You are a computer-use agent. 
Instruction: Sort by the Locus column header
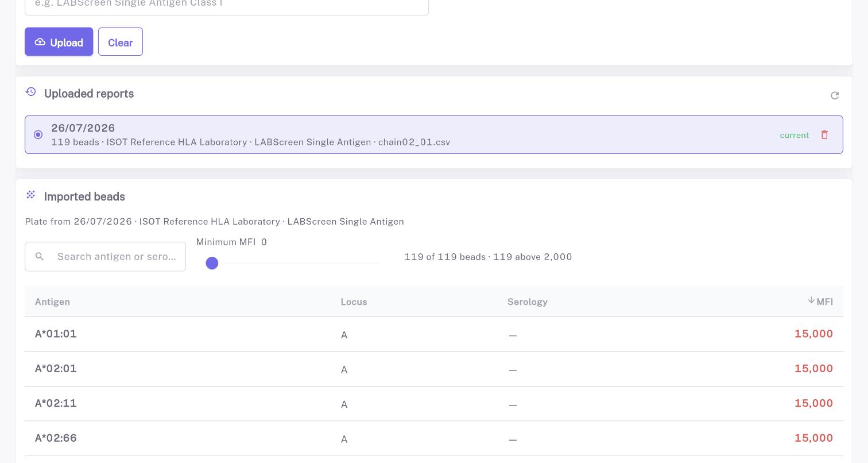354,302
